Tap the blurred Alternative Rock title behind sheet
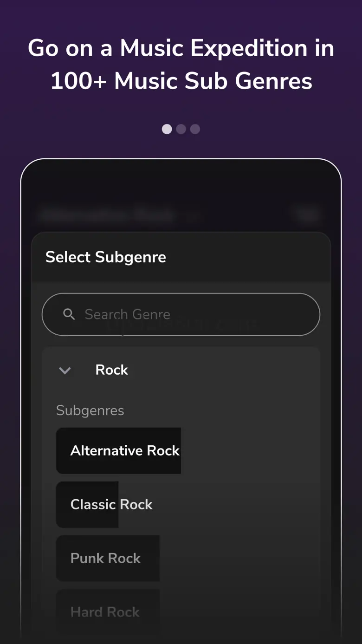Image resolution: width=362 pixels, height=644 pixels. click(107, 215)
